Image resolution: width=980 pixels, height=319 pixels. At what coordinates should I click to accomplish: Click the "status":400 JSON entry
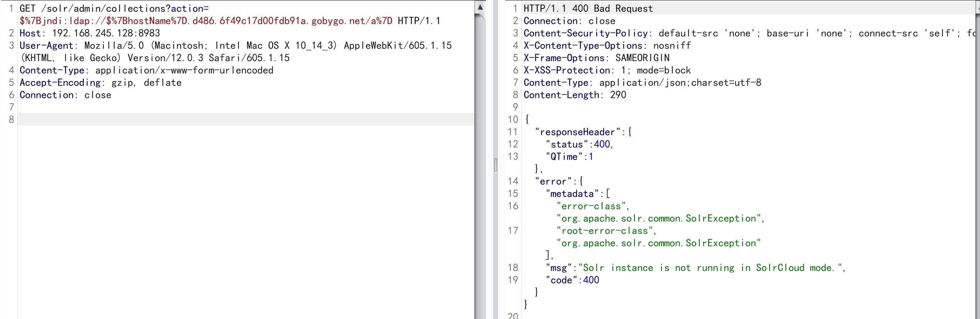pos(579,144)
